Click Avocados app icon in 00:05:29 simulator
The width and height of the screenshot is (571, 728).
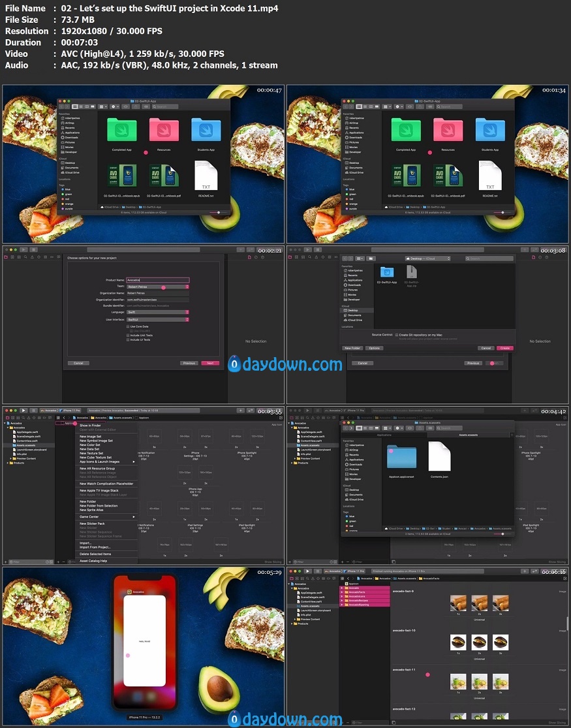[129, 592]
